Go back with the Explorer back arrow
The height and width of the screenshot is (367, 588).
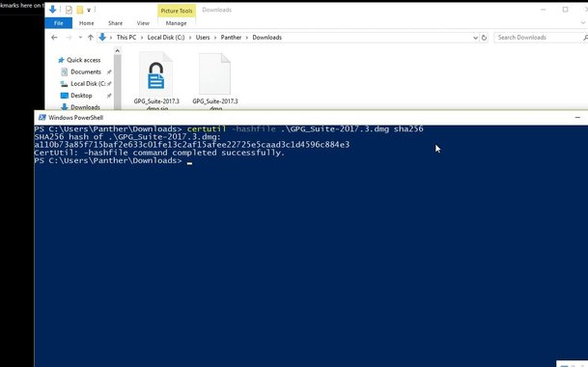(54, 38)
